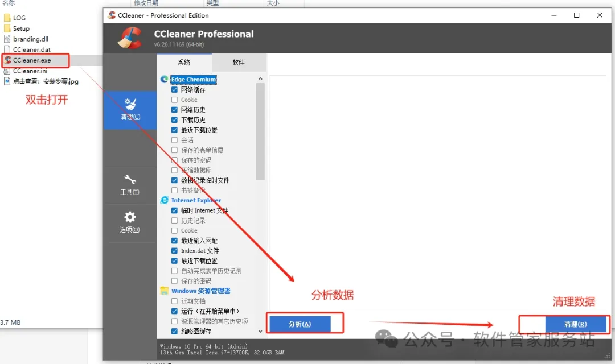Click the Windows 资源管理器 section header

(201, 291)
